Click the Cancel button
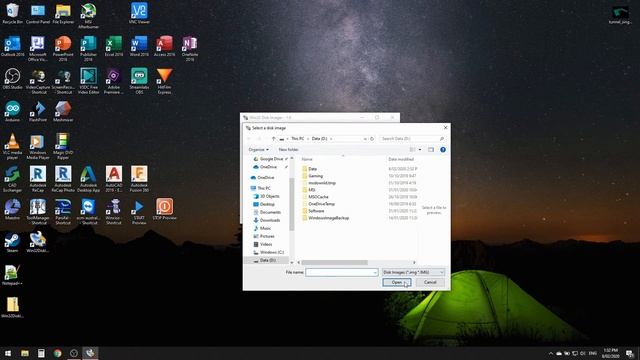This screenshot has width=640, height=360. coord(430,282)
